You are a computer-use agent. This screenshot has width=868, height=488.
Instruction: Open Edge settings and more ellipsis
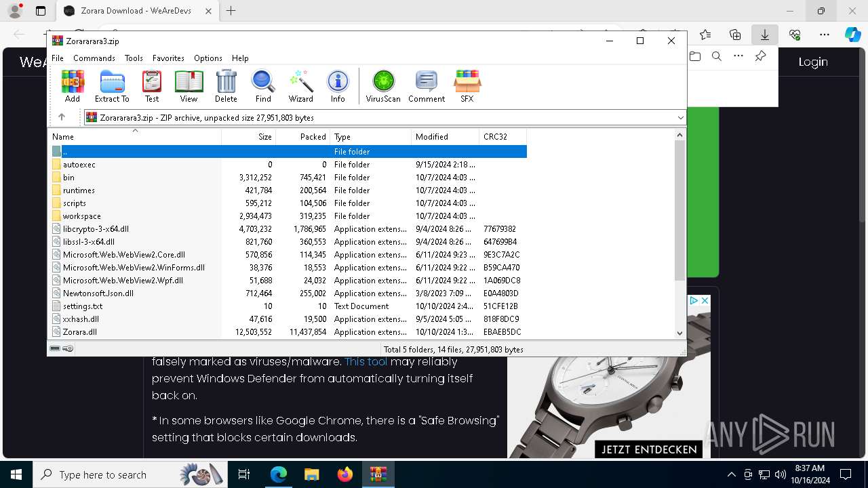point(824,35)
